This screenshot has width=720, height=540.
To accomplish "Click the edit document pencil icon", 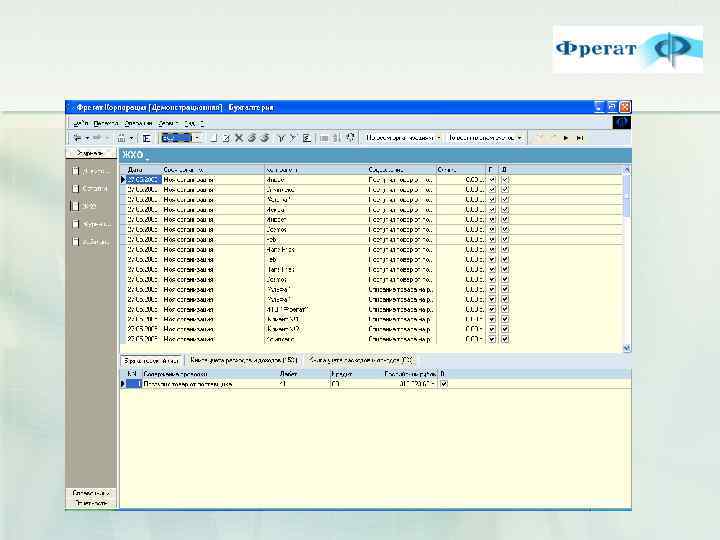I will pyautogui.click(x=226, y=138).
